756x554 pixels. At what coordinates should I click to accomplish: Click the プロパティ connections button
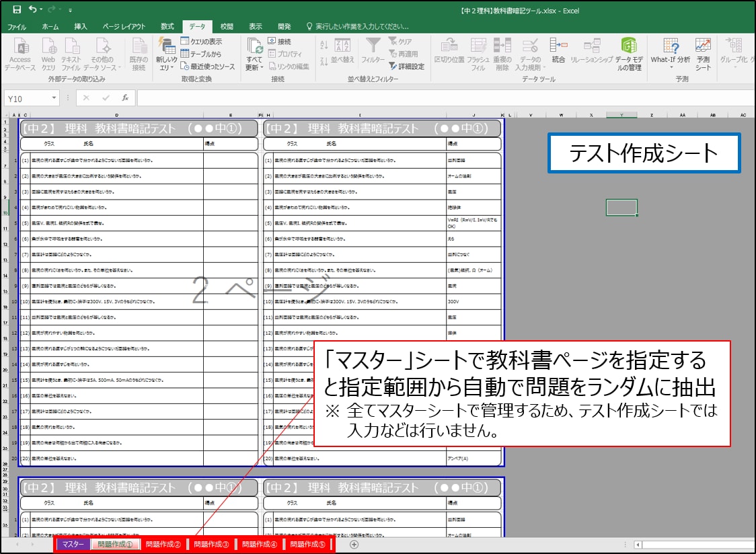(x=285, y=54)
